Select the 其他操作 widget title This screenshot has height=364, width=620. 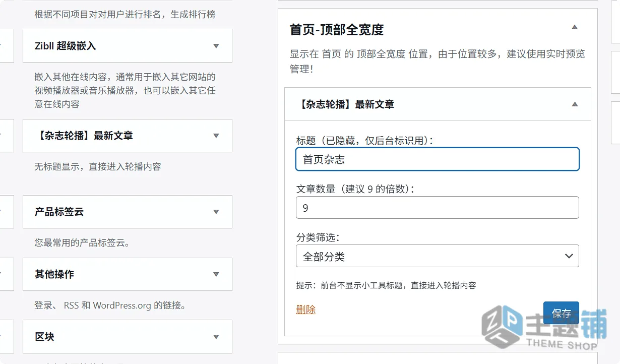(x=54, y=275)
